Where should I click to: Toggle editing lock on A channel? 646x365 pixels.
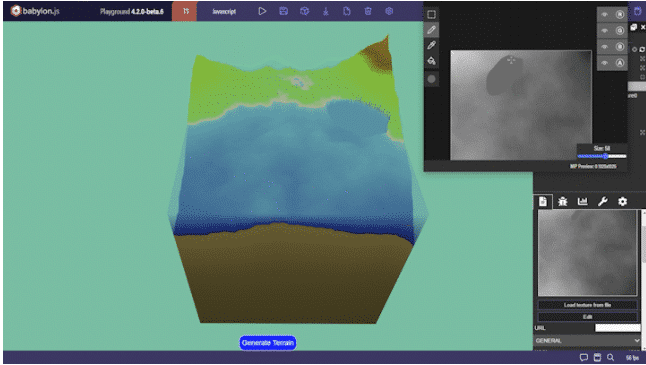pos(620,63)
